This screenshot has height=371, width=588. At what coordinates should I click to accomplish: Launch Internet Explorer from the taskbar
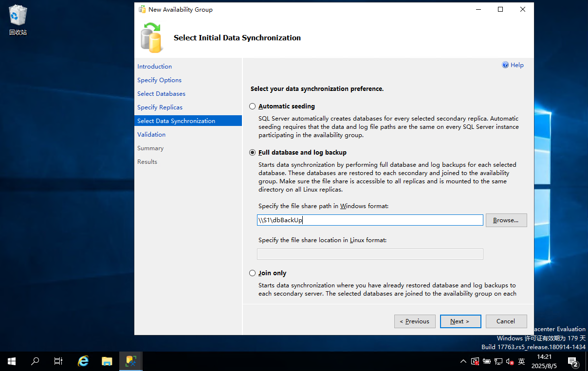tap(84, 361)
